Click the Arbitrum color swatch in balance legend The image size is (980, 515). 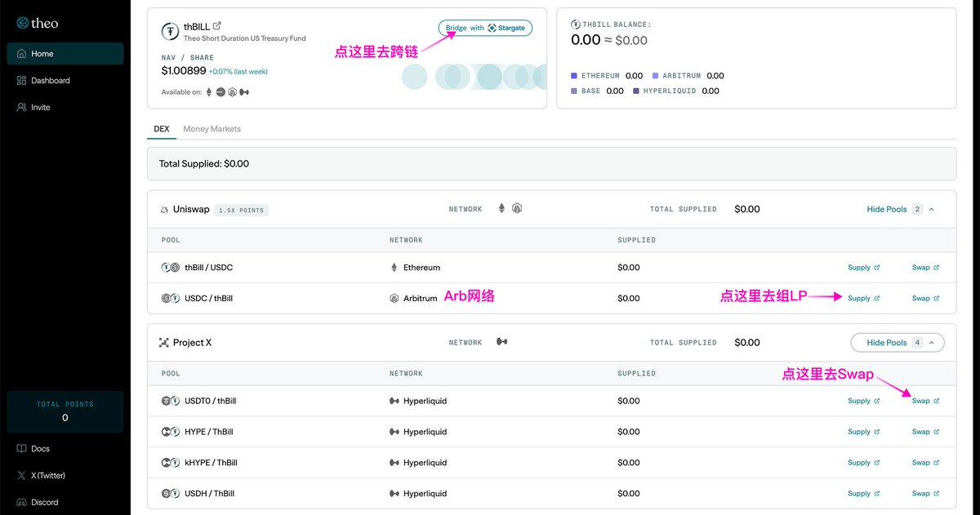pos(655,76)
